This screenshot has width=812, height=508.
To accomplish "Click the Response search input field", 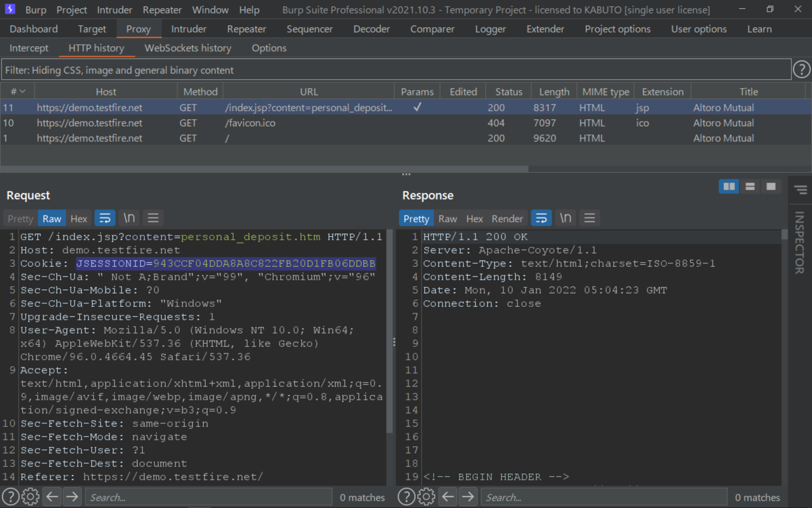I will pyautogui.click(x=604, y=497).
